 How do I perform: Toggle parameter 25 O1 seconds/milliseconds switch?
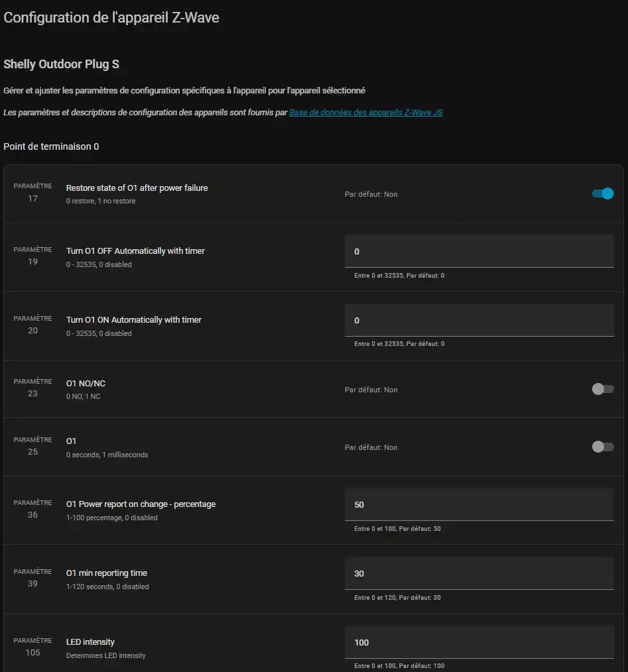pyautogui.click(x=603, y=447)
